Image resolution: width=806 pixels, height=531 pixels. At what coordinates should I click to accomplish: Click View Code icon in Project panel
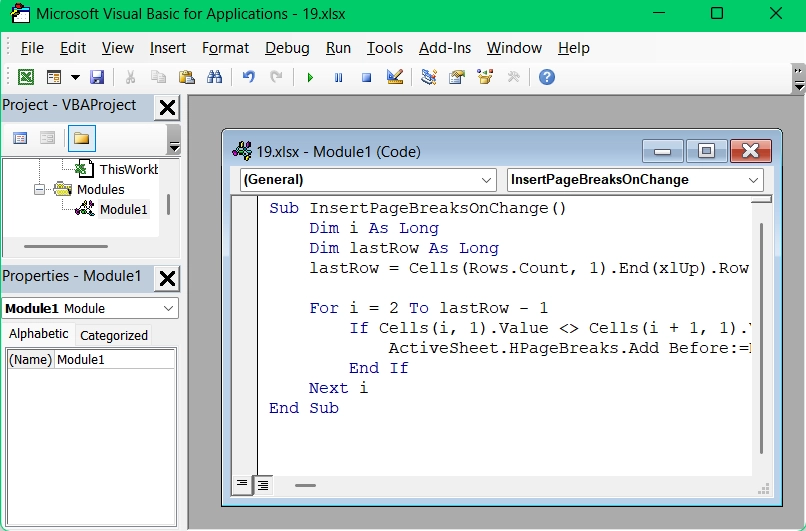click(x=20, y=138)
